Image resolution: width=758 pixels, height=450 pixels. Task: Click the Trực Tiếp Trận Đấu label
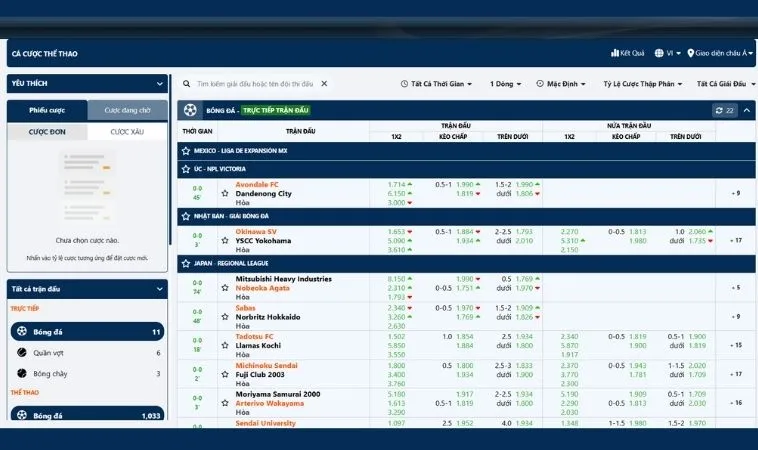[x=276, y=110]
